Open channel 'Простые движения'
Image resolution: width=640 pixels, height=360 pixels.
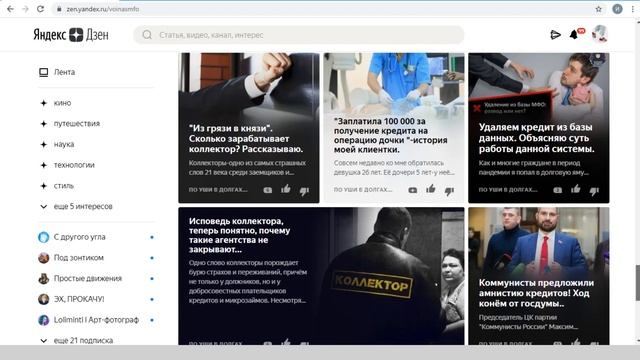coord(88,278)
